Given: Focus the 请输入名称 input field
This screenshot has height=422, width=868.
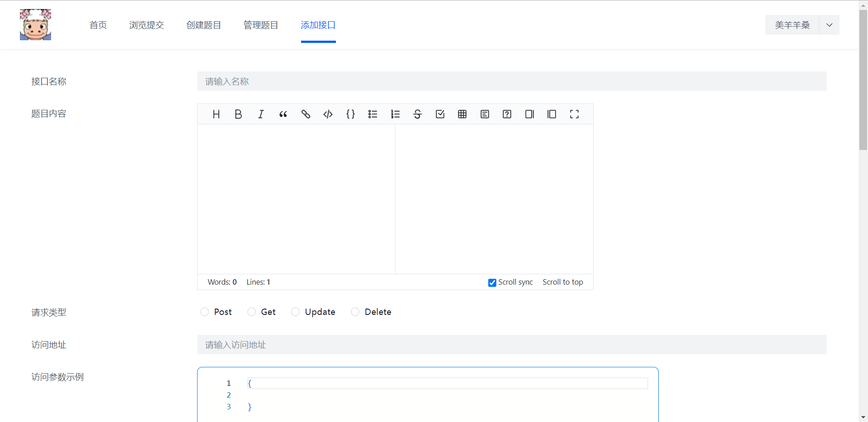Looking at the screenshot, I should (512, 81).
